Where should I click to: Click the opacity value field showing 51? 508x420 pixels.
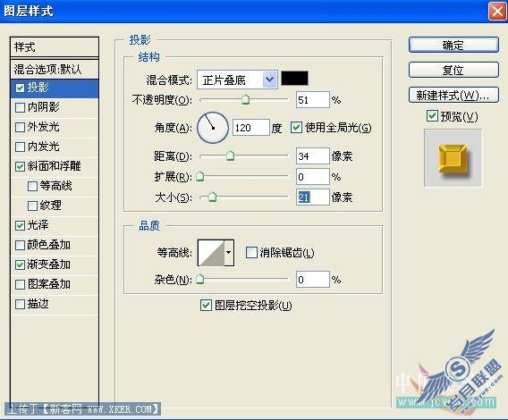[x=313, y=100]
